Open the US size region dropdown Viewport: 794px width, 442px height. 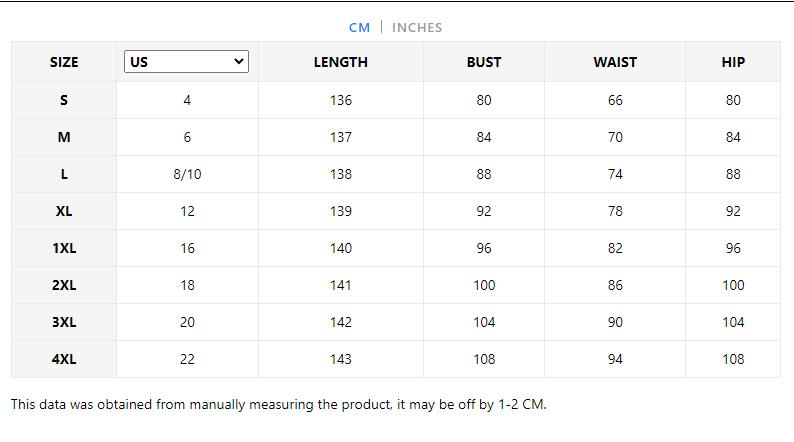click(186, 62)
